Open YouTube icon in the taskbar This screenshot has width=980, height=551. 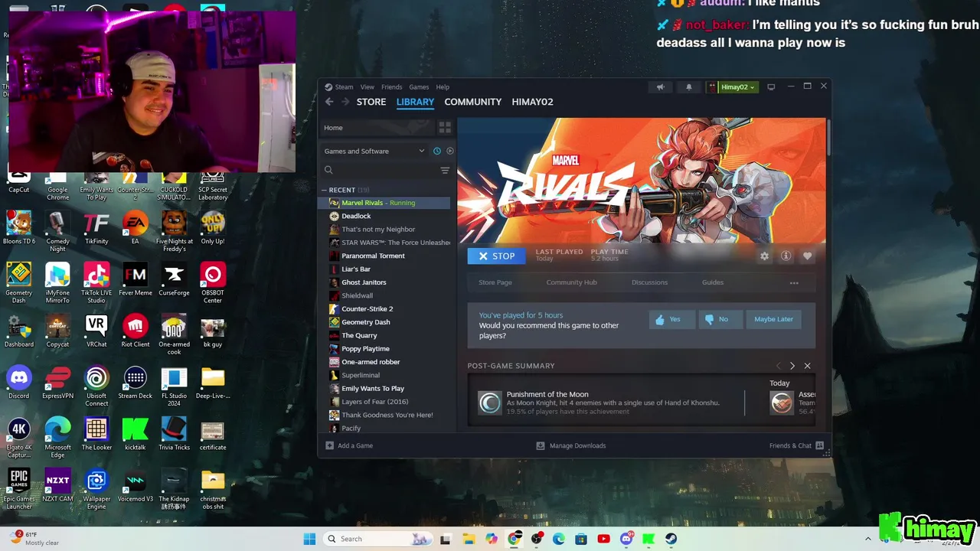(603, 539)
